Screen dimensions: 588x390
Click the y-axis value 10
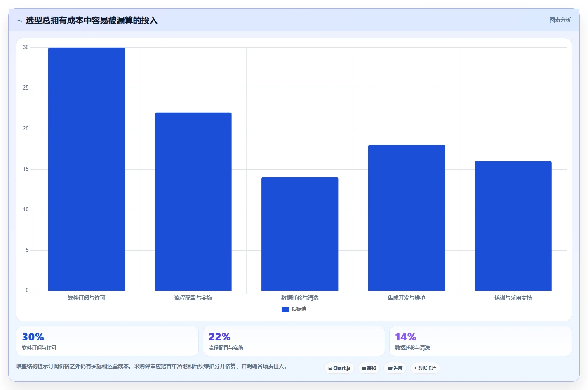(x=26, y=210)
